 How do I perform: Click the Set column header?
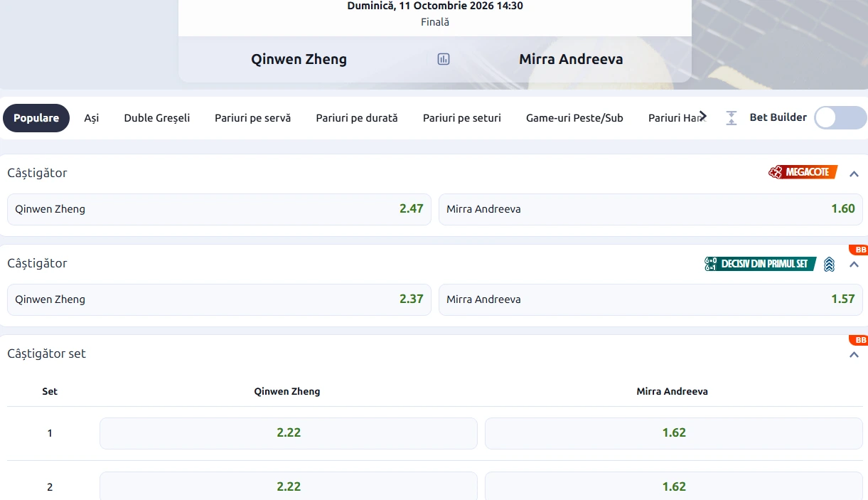(50, 391)
